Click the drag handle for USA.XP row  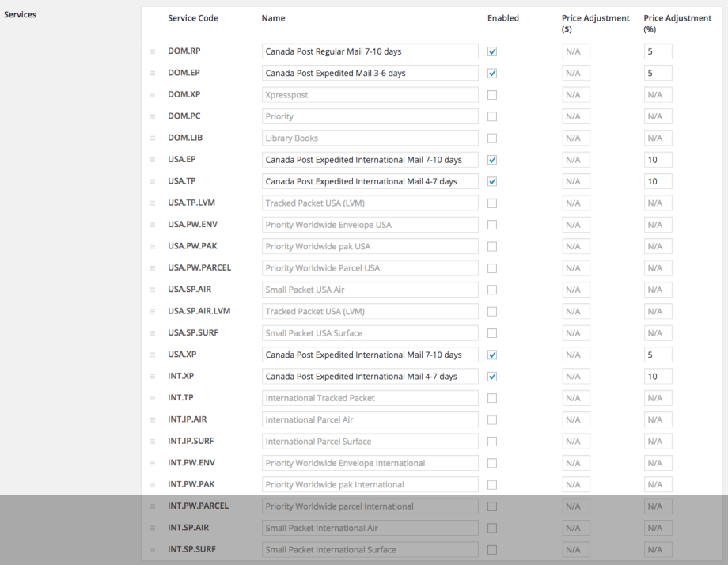point(153,355)
